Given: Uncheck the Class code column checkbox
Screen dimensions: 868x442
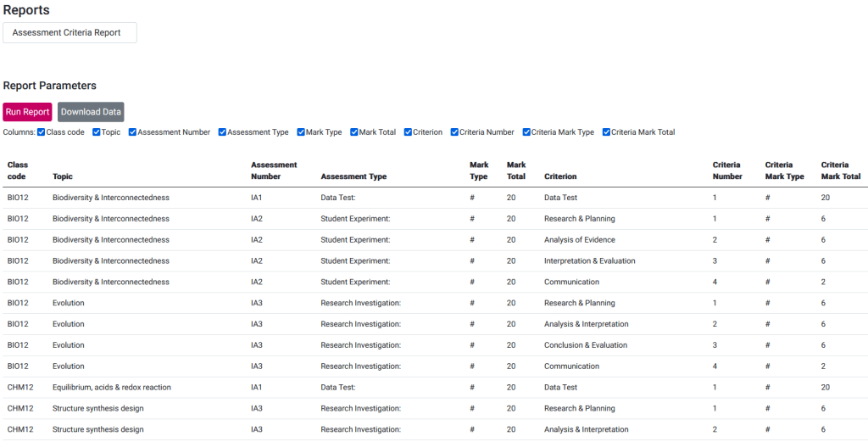Looking at the screenshot, I should (42, 132).
